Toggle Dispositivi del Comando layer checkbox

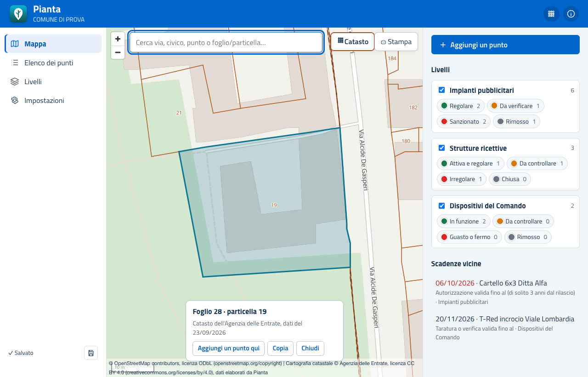click(x=441, y=206)
